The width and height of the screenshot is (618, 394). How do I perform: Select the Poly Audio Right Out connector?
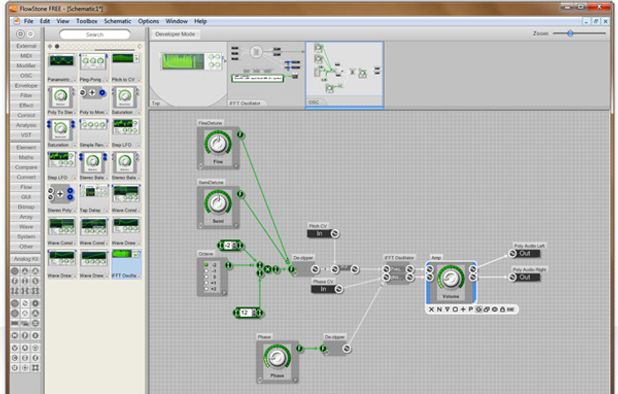pyautogui.click(x=524, y=277)
